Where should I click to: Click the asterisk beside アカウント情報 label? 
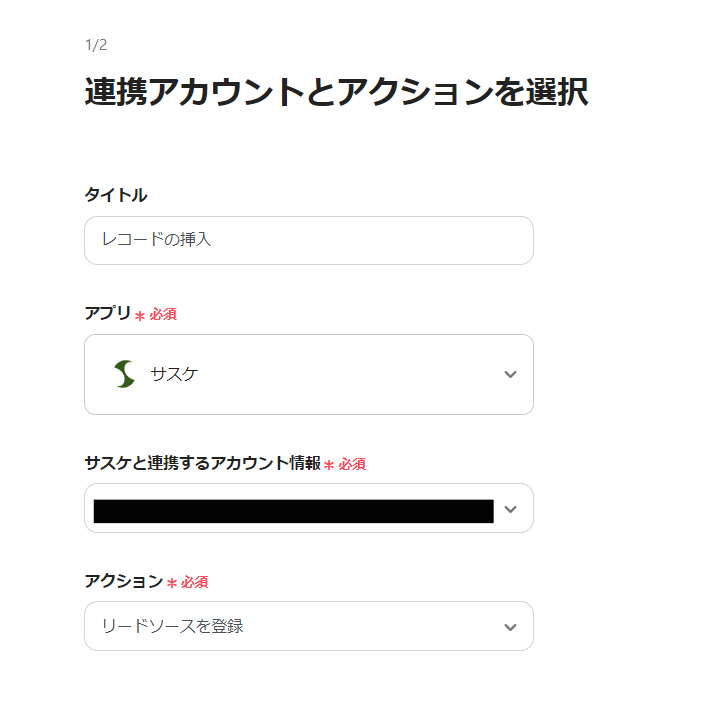pyautogui.click(x=329, y=464)
